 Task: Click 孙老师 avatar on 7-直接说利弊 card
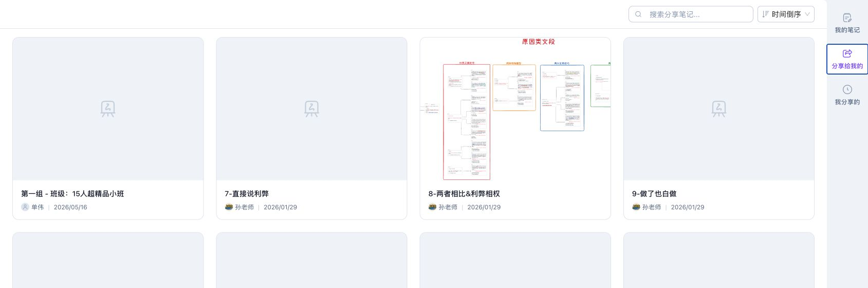pos(229,207)
